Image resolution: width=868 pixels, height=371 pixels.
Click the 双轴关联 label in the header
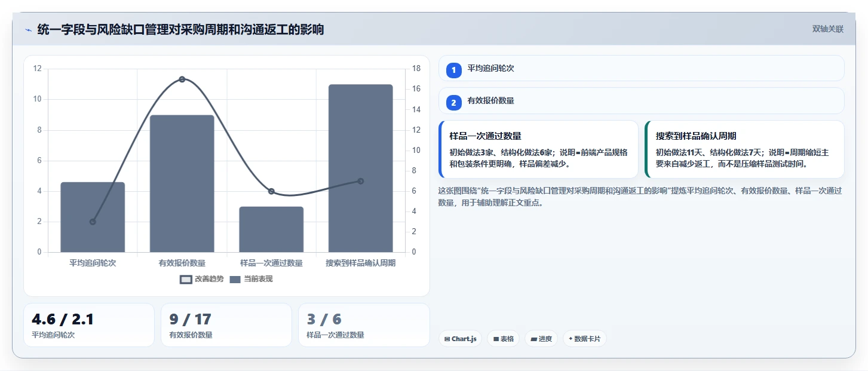827,29
